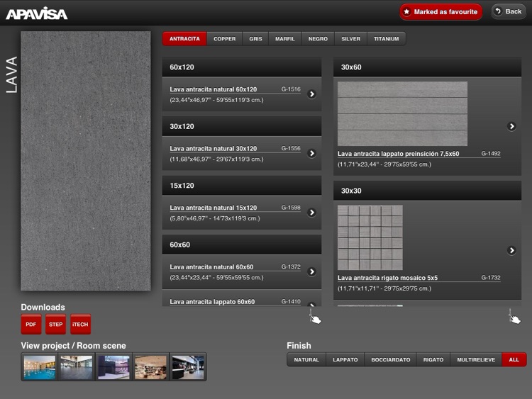The height and width of the screenshot is (399, 532).
Task: Switch to the Copper color tab
Action: click(225, 39)
